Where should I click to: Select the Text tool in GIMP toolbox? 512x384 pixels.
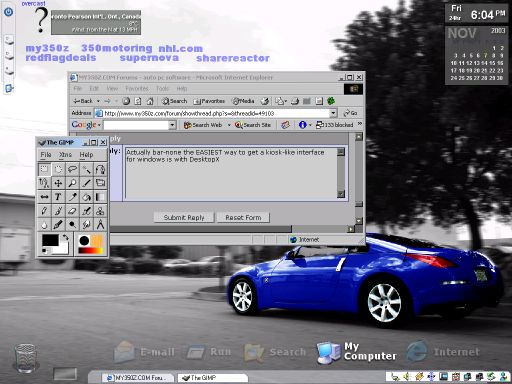coord(58,197)
